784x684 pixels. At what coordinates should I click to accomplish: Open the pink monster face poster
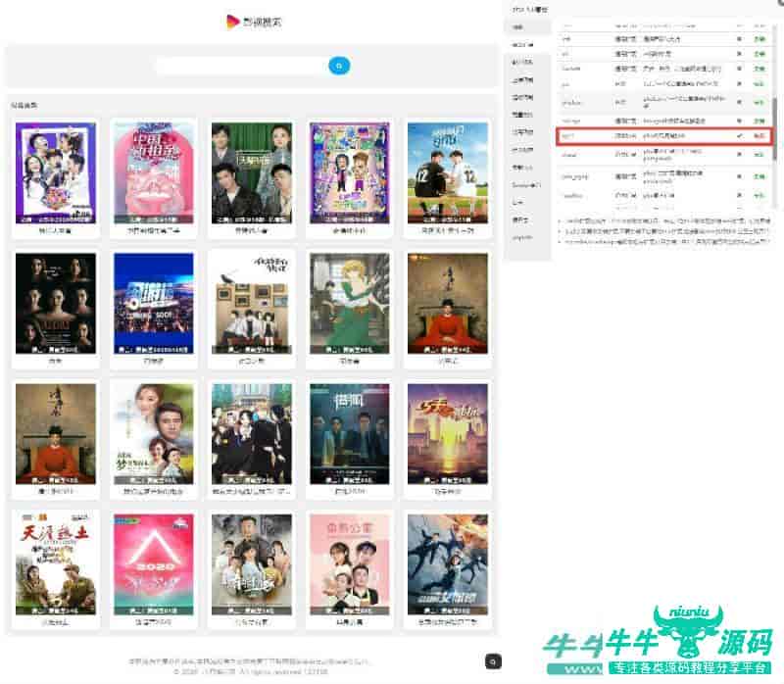point(154,173)
